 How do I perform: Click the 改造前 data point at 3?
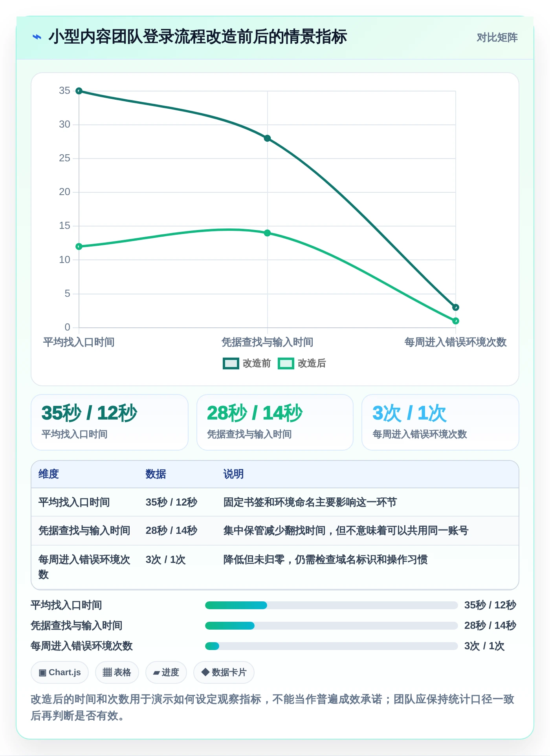(456, 307)
